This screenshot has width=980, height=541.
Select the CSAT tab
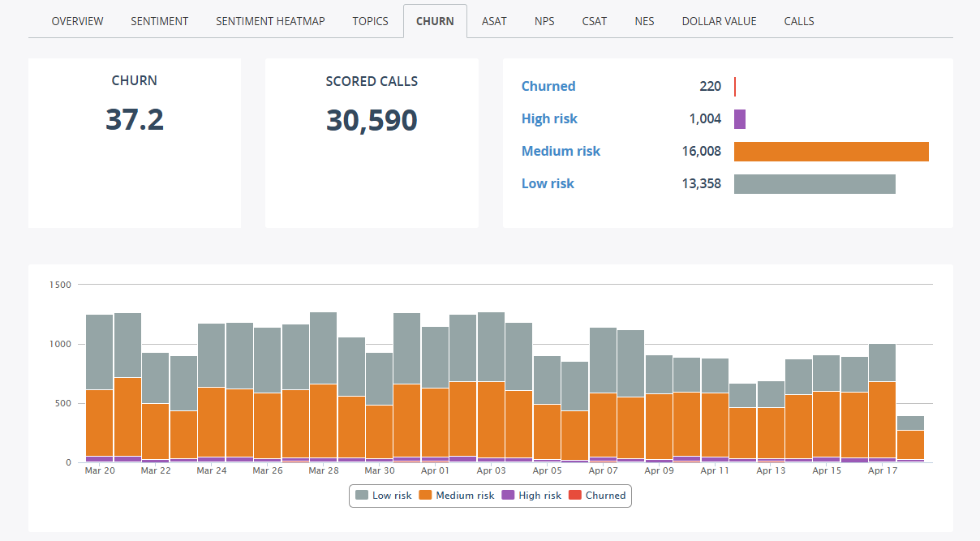(594, 21)
